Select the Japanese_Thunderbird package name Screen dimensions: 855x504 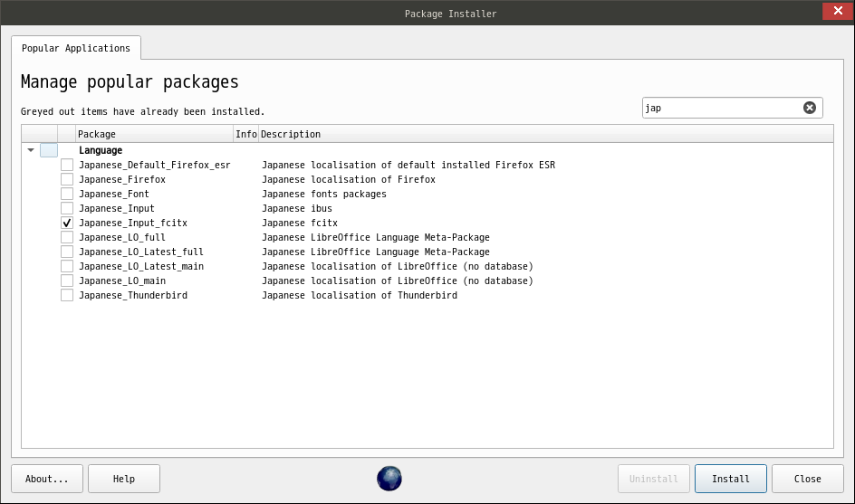133,295
